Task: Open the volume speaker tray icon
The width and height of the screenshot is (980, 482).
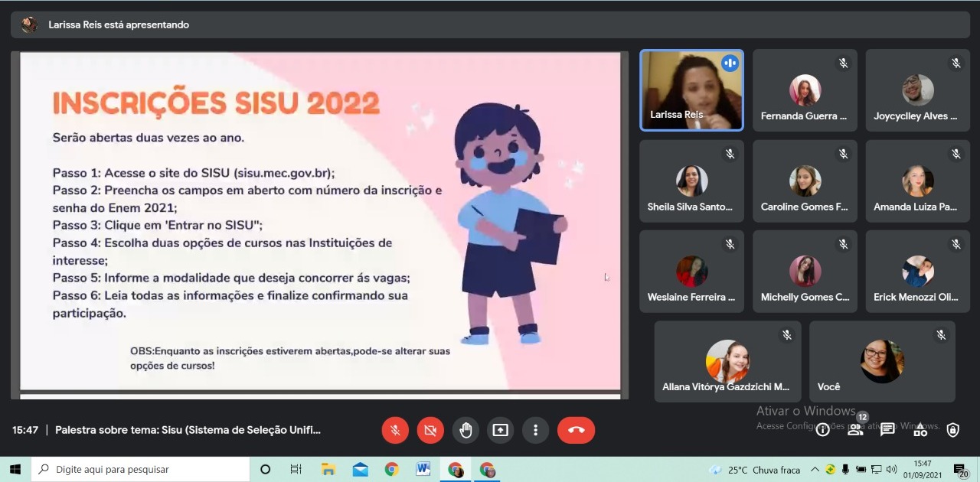Action: (x=891, y=469)
